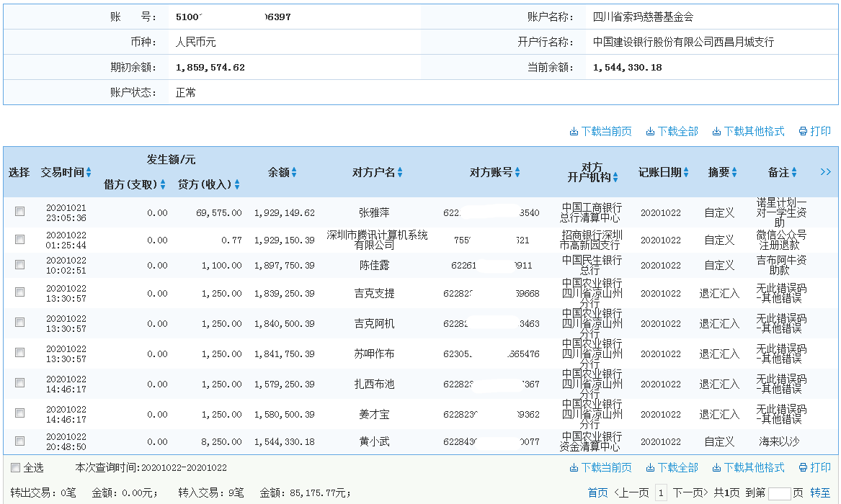The width and height of the screenshot is (841, 504).
Task: Click the 首页 link
Action: (x=598, y=492)
